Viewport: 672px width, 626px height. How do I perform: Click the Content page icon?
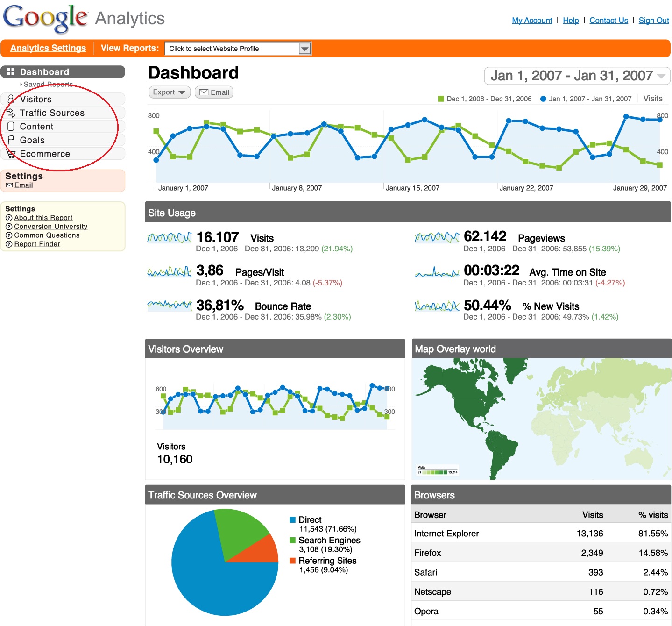(x=11, y=126)
